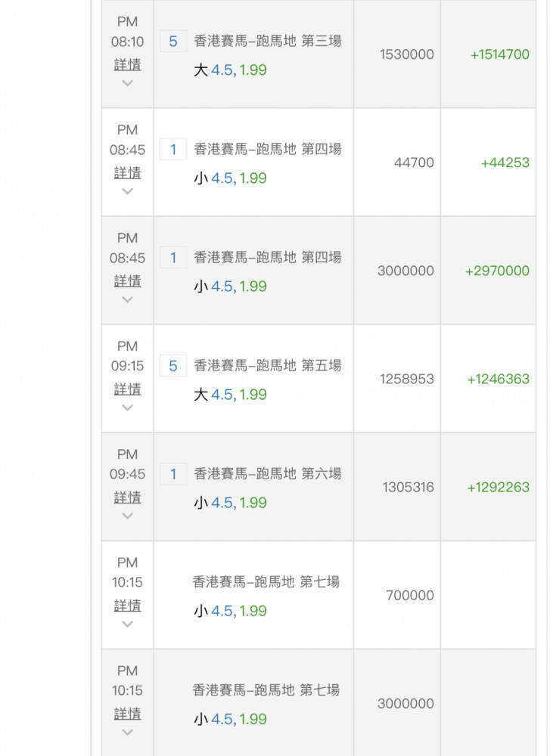Click result badge 1 for 第六場 race
553x756 pixels.
[173, 475]
